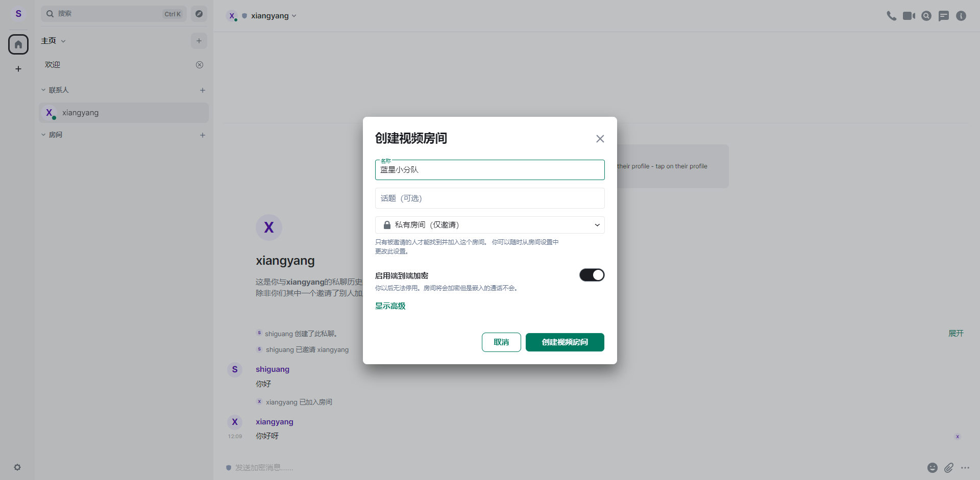Start a video call with xiangyang
The width and height of the screenshot is (980, 480).
tap(909, 16)
